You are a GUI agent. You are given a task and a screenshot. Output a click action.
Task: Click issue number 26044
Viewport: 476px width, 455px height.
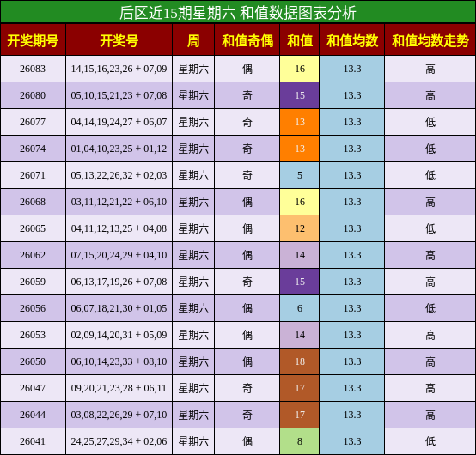(x=33, y=415)
